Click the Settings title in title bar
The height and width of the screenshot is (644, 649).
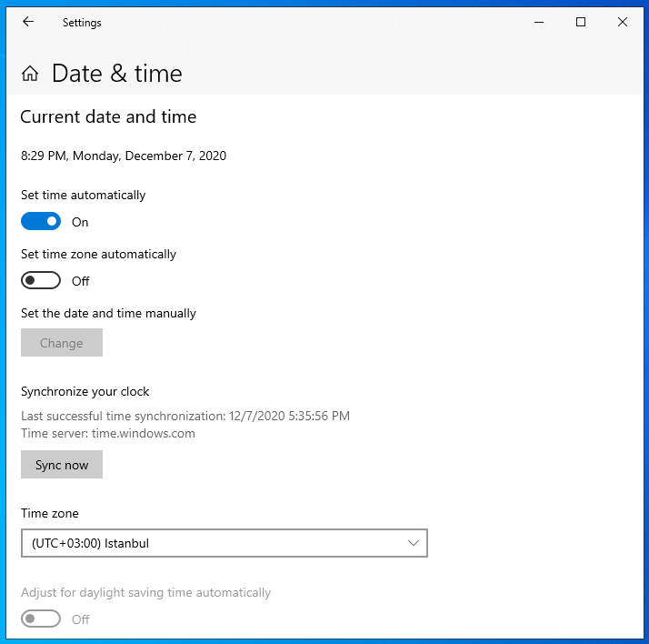[x=82, y=23]
